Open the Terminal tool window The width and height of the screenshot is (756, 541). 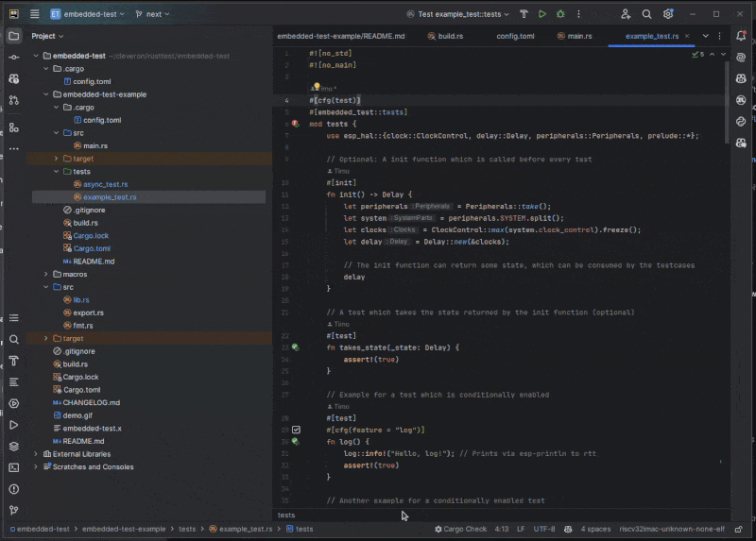click(13, 467)
